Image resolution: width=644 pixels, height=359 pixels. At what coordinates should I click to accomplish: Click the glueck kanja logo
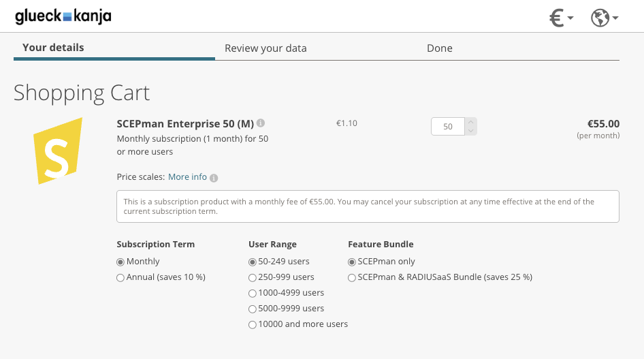point(63,17)
